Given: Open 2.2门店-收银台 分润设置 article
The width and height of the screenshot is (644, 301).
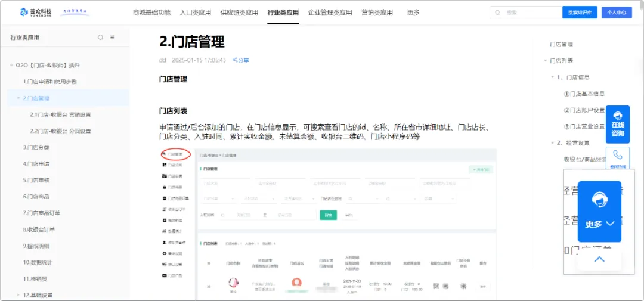Looking at the screenshot, I should (x=60, y=131).
